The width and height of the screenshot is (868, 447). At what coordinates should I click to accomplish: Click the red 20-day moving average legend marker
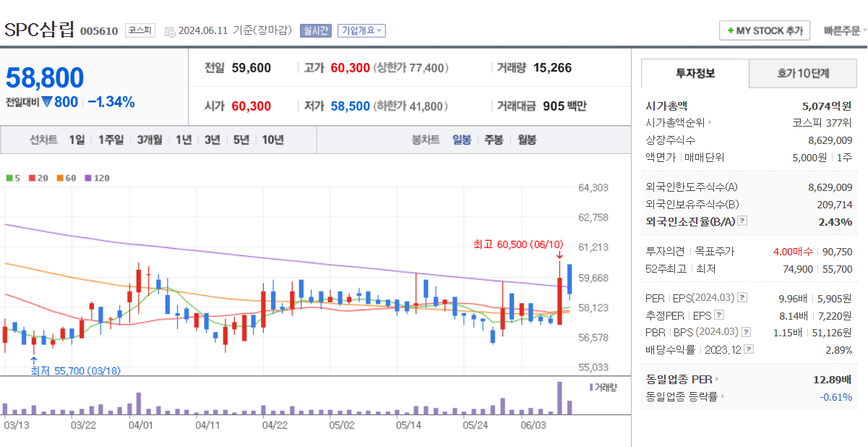pyautogui.click(x=32, y=177)
